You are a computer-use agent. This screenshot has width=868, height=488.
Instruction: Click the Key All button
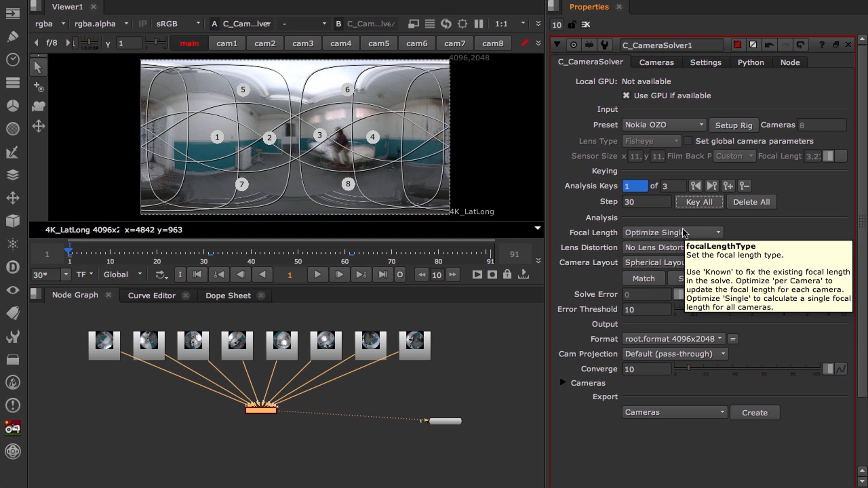[699, 202]
